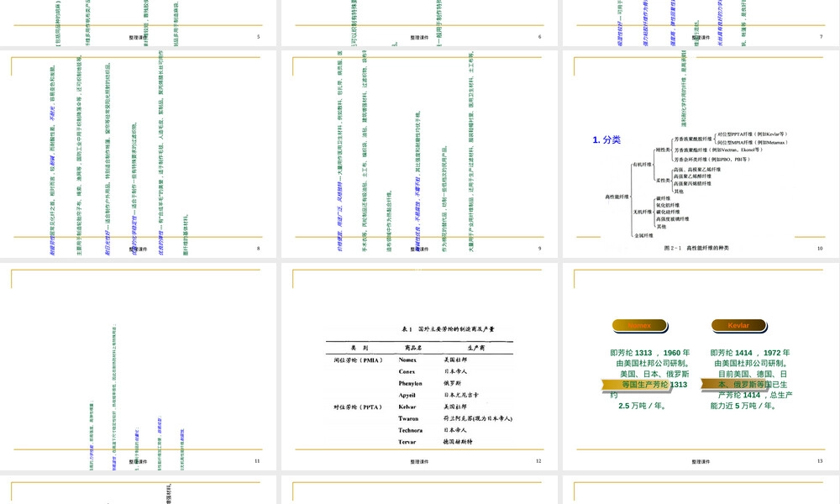
Task: Select slide 12 aramid manufacturers table thumbnail
Action: pyautogui.click(x=419, y=366)
